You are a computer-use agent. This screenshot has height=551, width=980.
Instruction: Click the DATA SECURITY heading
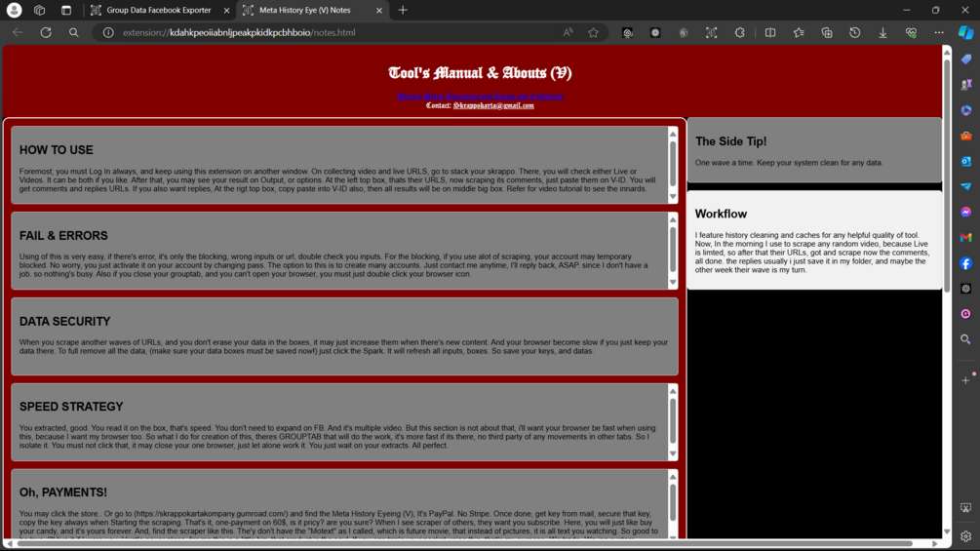pyautogui.click(x=64, y=321)
